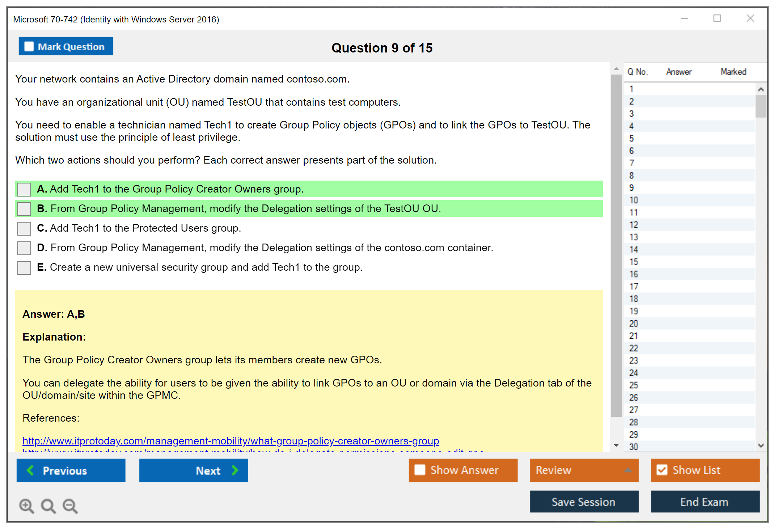
Task: Click the green right arrow on Next
Action: [x=235, y=470]
